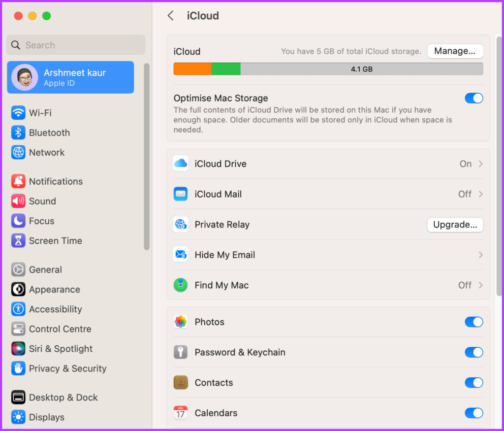Open Hide My Email chevron
Screen dimensions: 504x431
pyautogui.click(x=480, y=255)
